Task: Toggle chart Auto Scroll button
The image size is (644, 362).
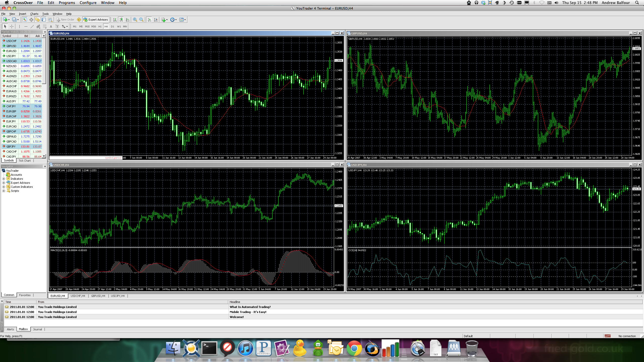Action: point(149,20)
